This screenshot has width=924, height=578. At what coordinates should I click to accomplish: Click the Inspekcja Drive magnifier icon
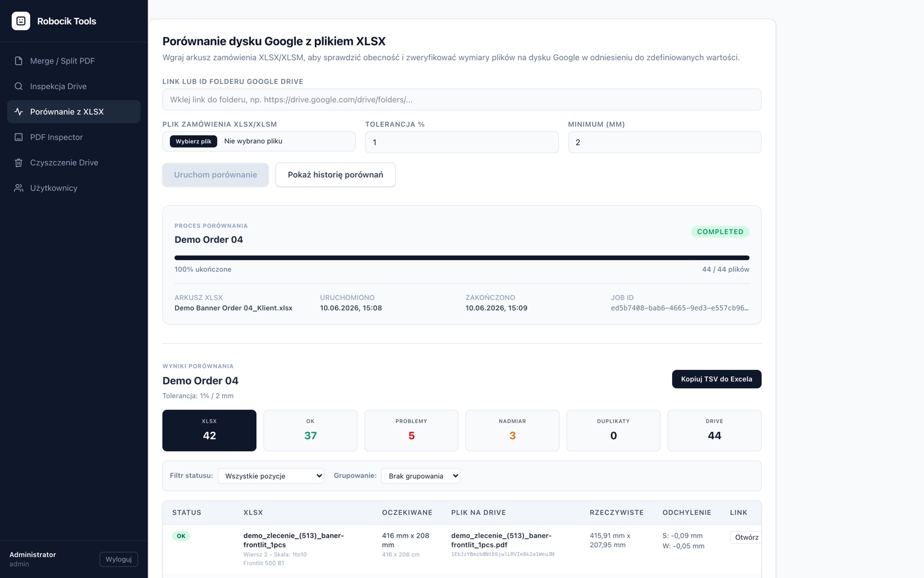click(18, 86)
